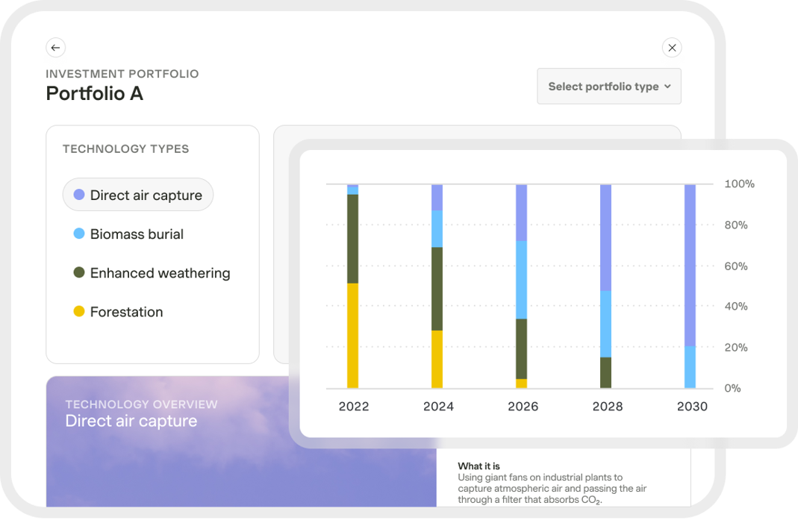Click the 20% axis value

click(x=736, y=348)
